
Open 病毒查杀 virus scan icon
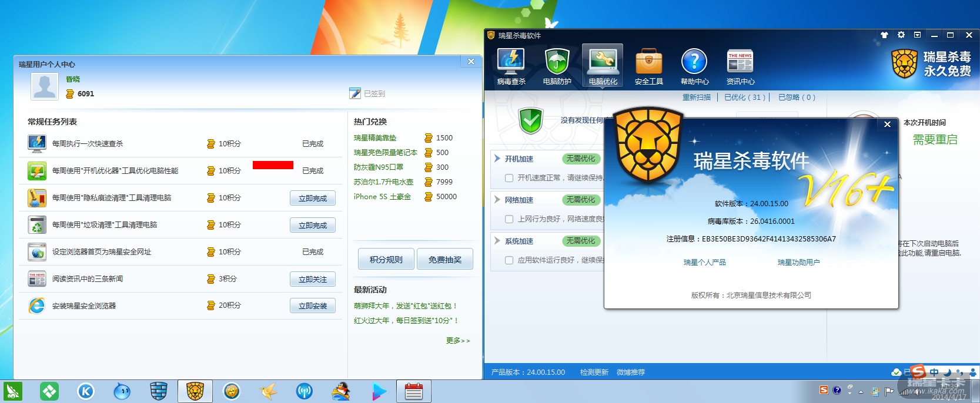[x=511, y=66]
